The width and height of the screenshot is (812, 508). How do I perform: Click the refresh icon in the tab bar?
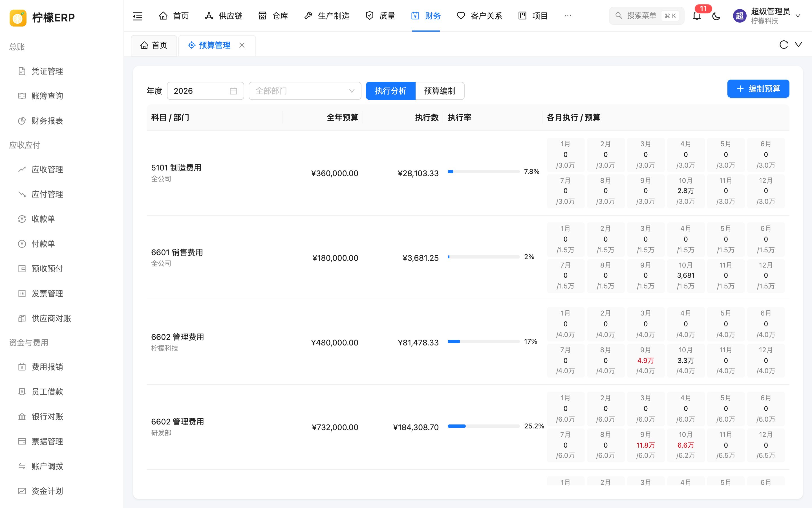pos(784,45)
